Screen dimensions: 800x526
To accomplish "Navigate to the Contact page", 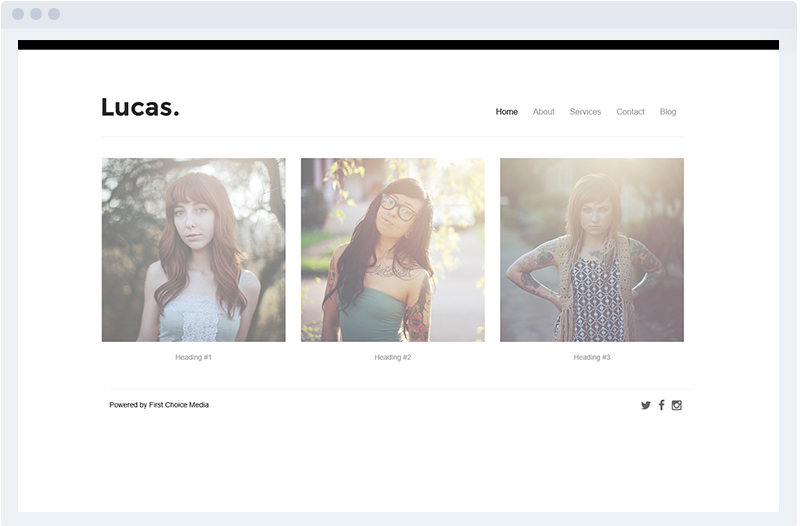I will [x=630, y=112].
